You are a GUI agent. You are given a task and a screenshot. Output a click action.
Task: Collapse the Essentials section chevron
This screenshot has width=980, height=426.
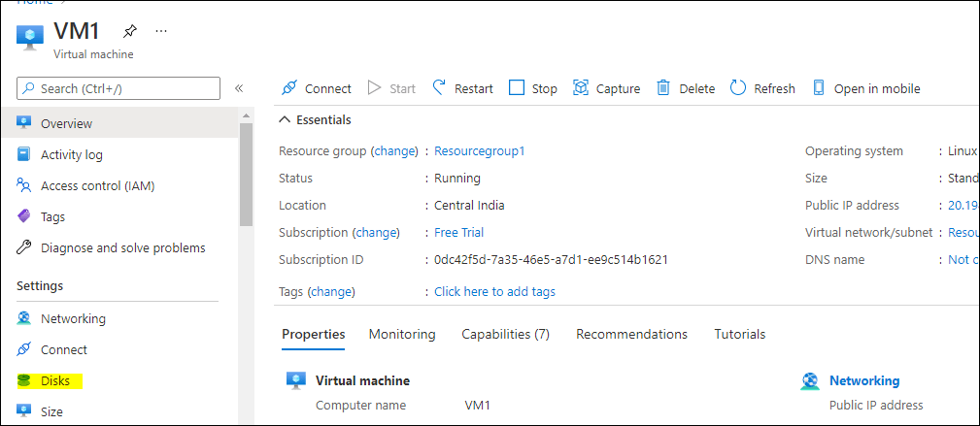pos(285,120)
